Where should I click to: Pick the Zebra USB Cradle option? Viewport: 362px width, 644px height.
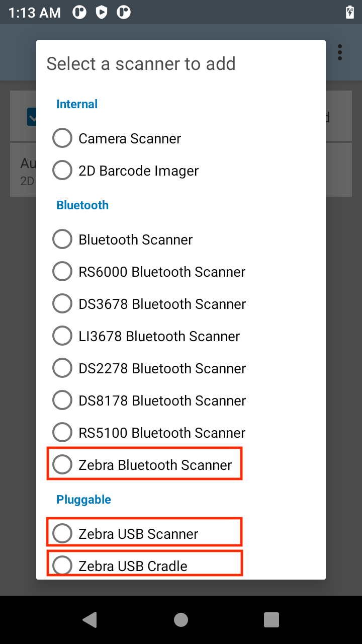point(62,566)
